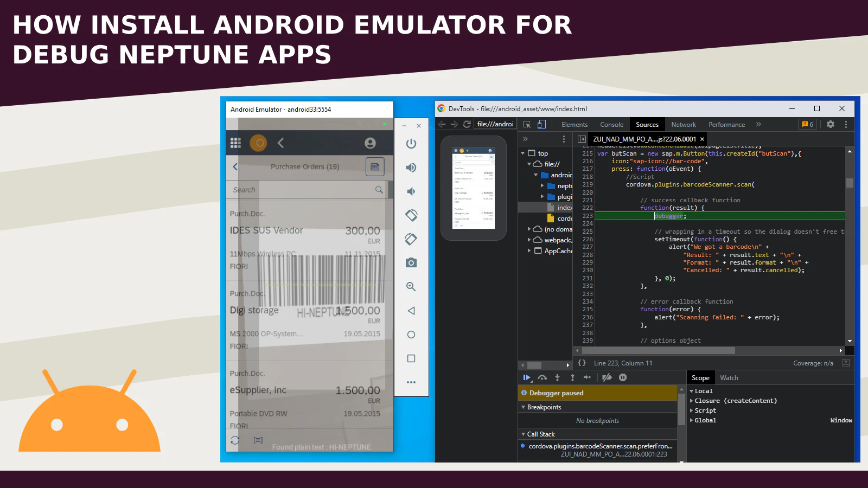Power off the emulator

click(411, 144)
